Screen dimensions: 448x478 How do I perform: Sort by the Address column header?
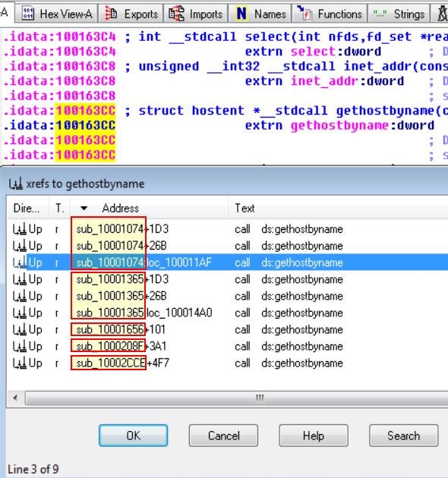pos(149,208)
